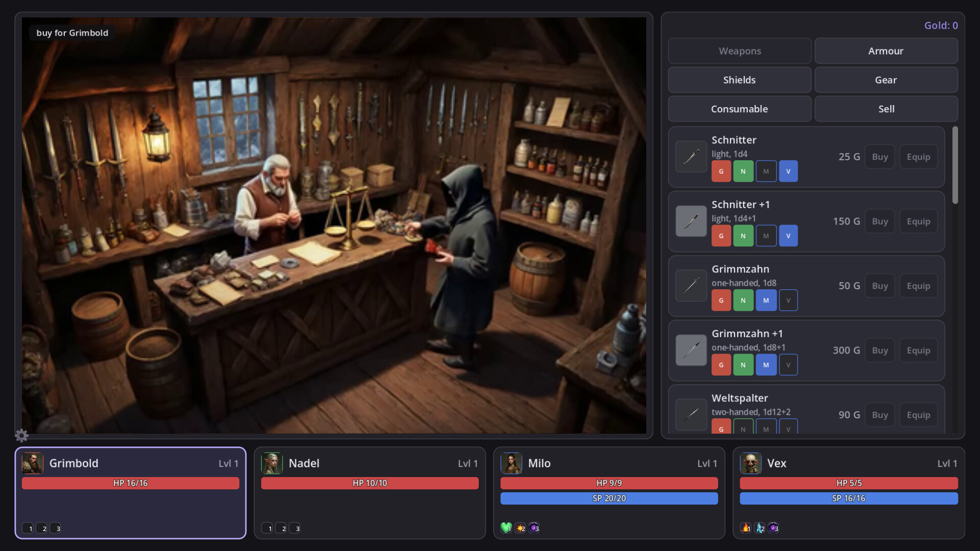
Task: Select Milo's green heart spell icon
Action: 506,528
